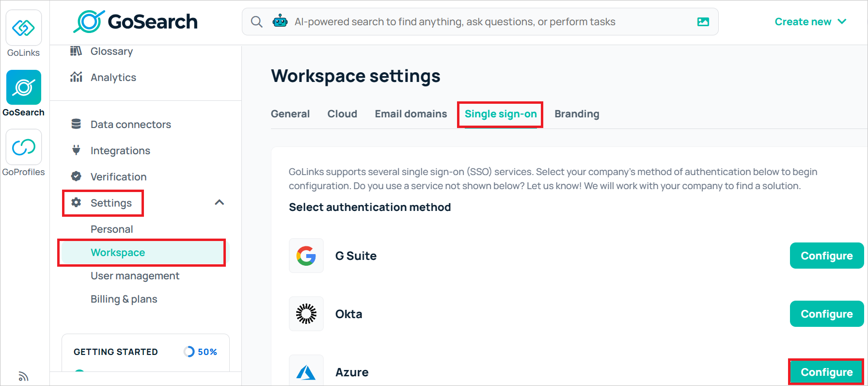Open the Branding tab

(577, 114)
